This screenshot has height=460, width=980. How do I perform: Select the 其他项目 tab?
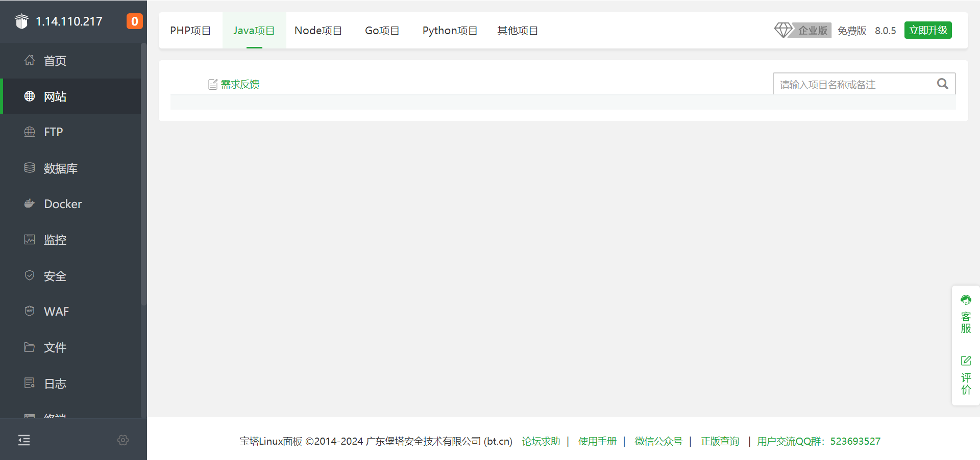(518, 31)
